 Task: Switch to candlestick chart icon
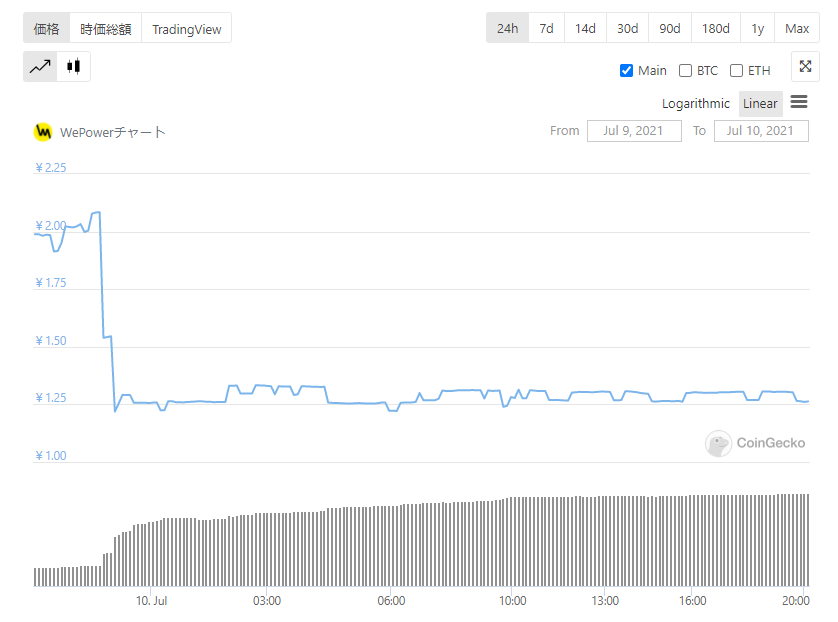[x=74, y=67]
